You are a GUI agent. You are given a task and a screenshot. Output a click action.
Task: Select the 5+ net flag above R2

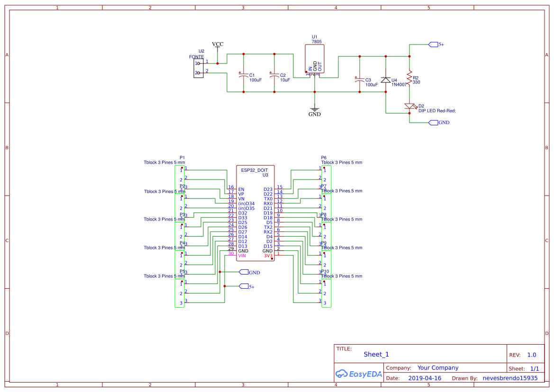[x=436, y=45]
